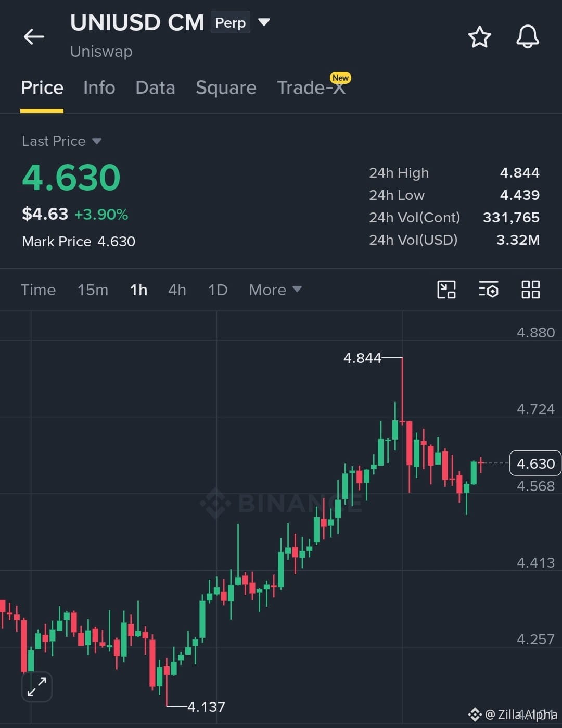Tap the +3.90% change value
Viewport: 562px width, 728px height.
click(101, 215)
